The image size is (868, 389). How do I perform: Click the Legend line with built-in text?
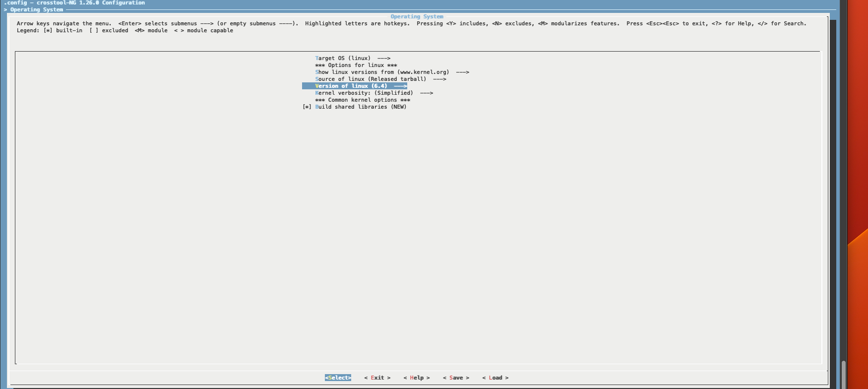(x=125, y=30)
